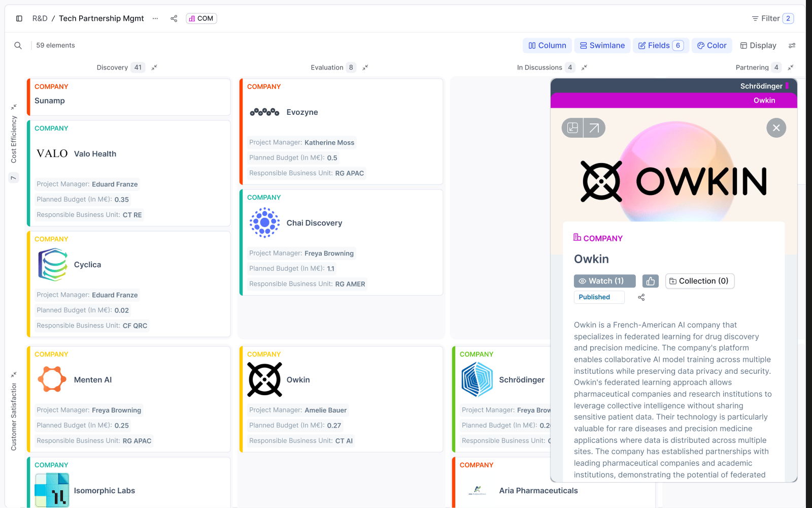Click the COM tag badge
The height and width of the screenshot is (508, 812).
[201, 18]
